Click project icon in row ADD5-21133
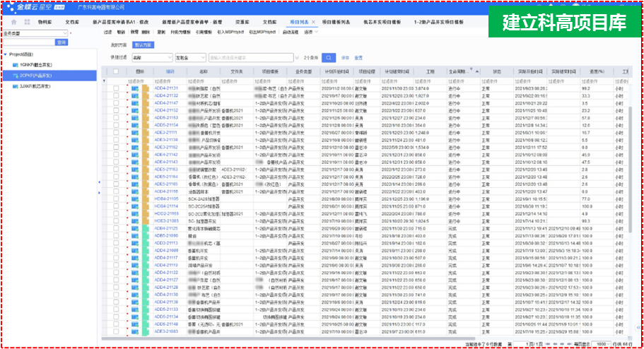 tap(135, 309)
